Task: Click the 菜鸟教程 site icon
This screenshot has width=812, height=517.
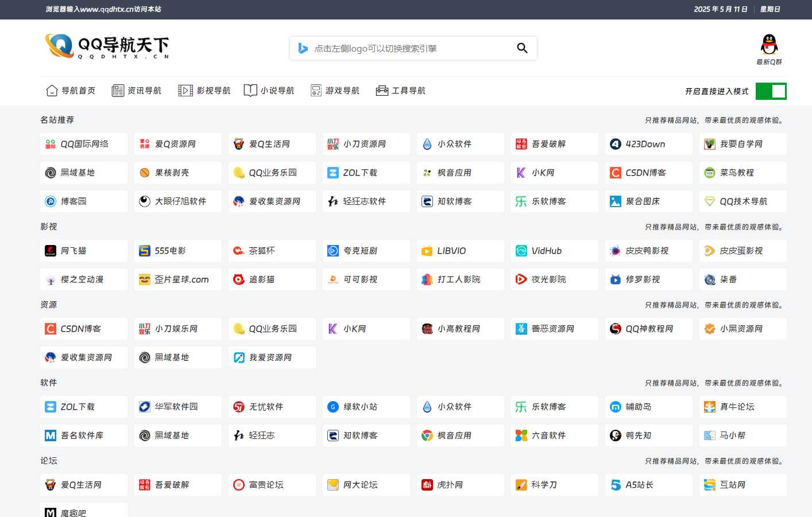Action: [710, 173]
